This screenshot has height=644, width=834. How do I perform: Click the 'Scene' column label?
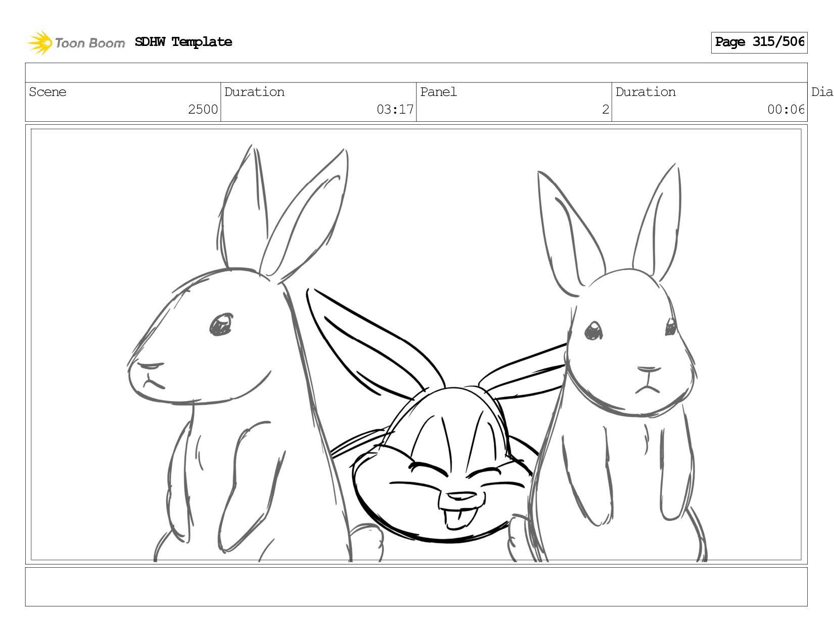[x=48, y=92]
